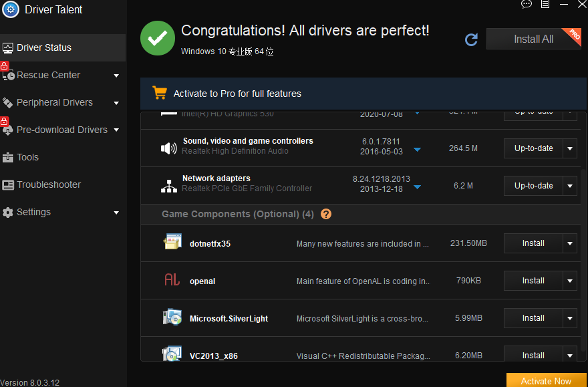
Task: Click the Driver Talent gear logo
Action: (x=11, y=9)
